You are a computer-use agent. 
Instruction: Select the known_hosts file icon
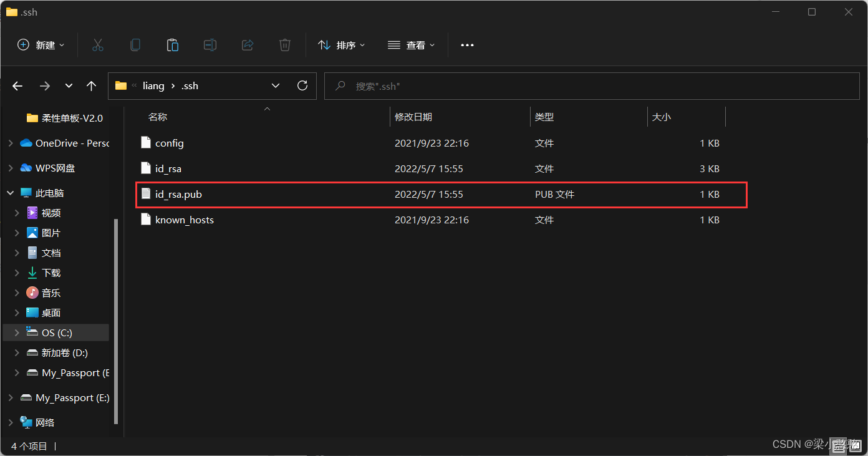(146, 220)
